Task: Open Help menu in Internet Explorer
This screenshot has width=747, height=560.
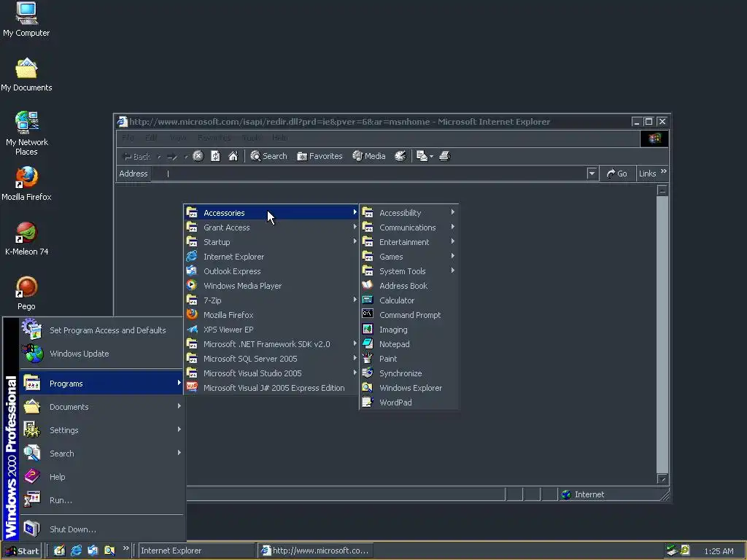Action: (x=279, y=138)
